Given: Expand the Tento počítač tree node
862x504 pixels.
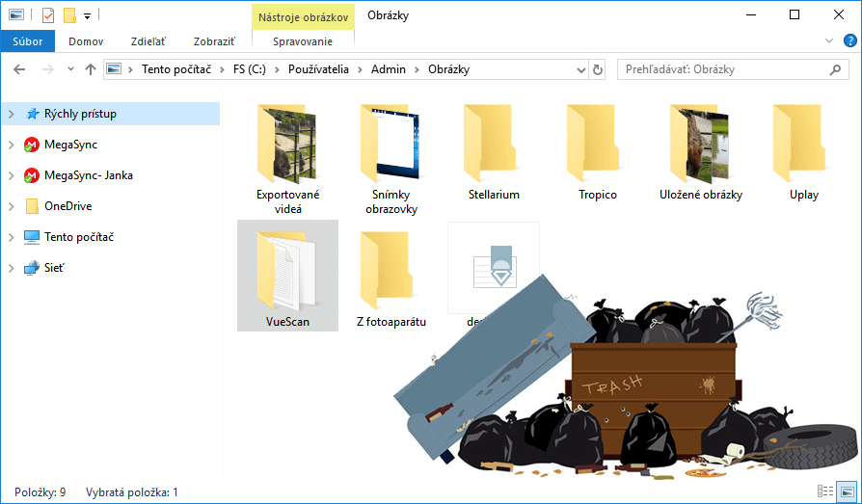Looking at the screenshot, I should tap(11, 237).
